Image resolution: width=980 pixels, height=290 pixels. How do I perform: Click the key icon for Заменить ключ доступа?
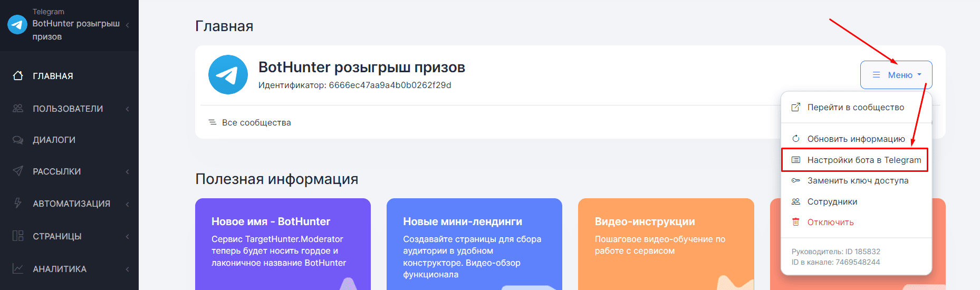point(796,180)
